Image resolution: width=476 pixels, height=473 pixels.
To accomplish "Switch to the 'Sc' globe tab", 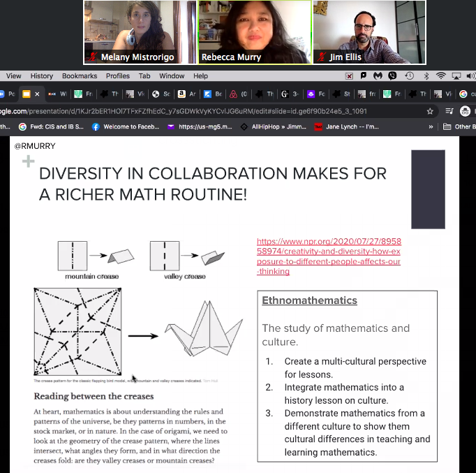I will coord(161,94).
